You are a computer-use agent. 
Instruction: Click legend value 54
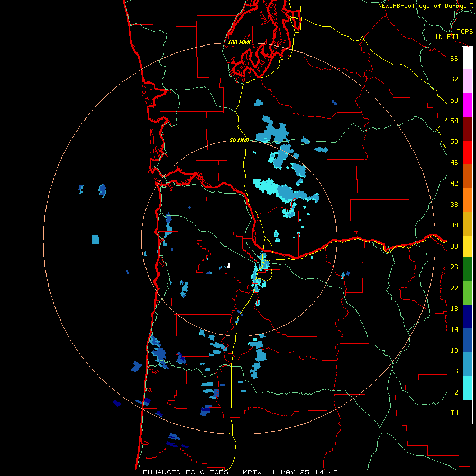pyautogui.click(x=454, y=121)
